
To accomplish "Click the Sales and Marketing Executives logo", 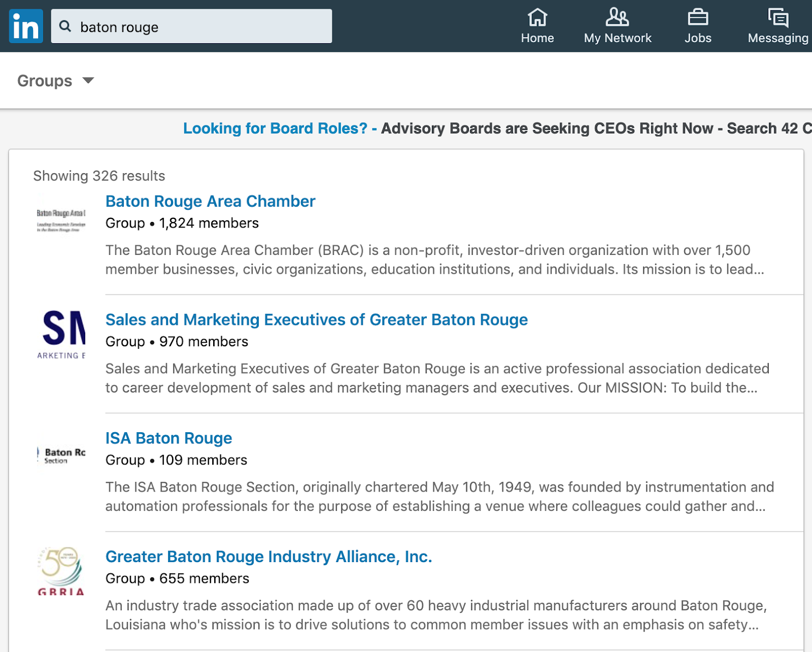I will click(x=61, y=334).
